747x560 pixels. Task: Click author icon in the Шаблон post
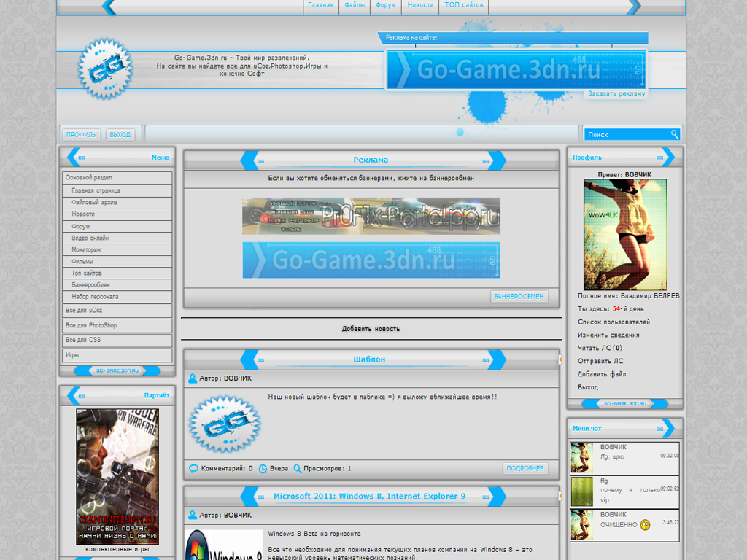click(x=193, y=378)
